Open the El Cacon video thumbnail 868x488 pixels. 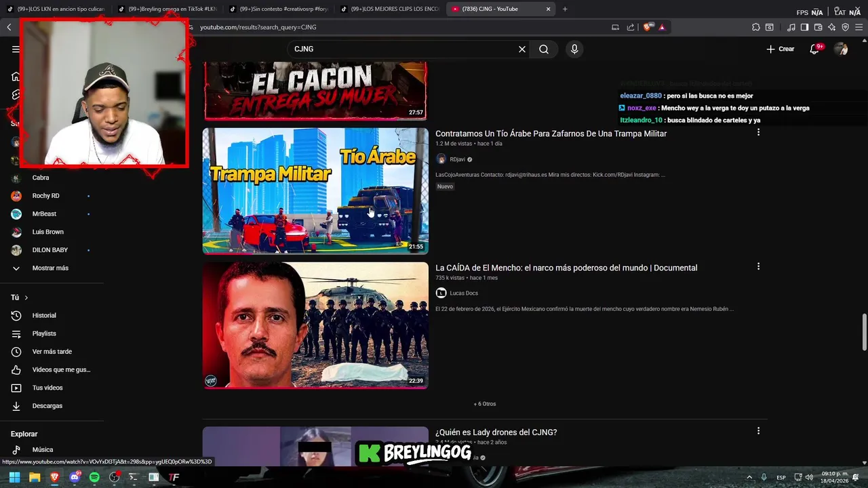click(315, 91)
